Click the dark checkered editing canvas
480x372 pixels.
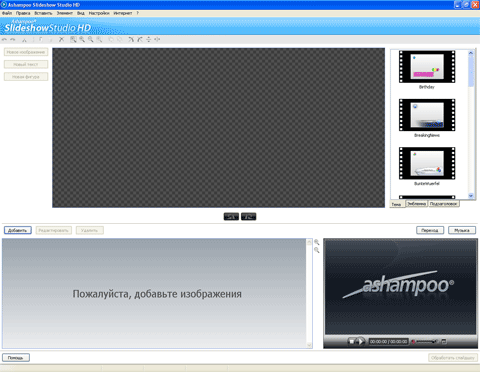coord(218,128)
